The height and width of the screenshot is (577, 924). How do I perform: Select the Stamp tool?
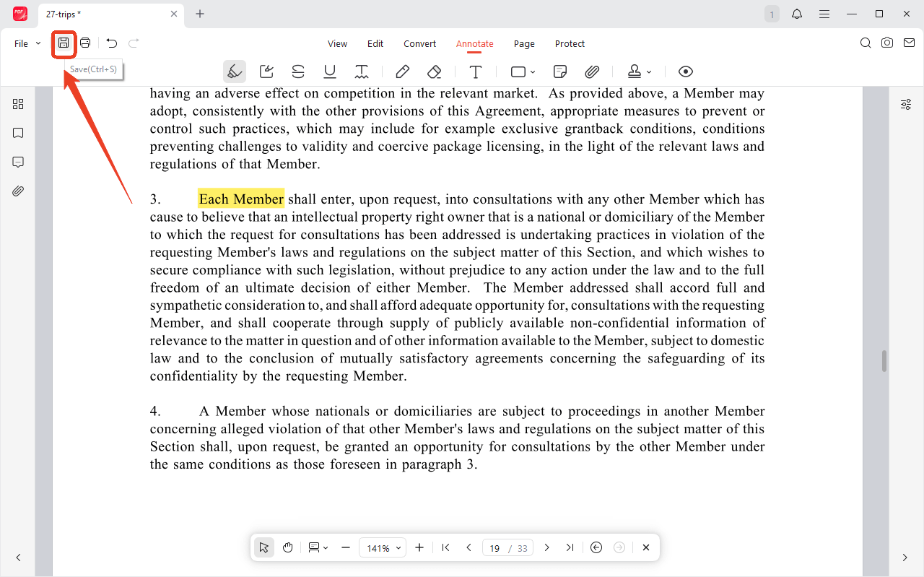[635, 71]
